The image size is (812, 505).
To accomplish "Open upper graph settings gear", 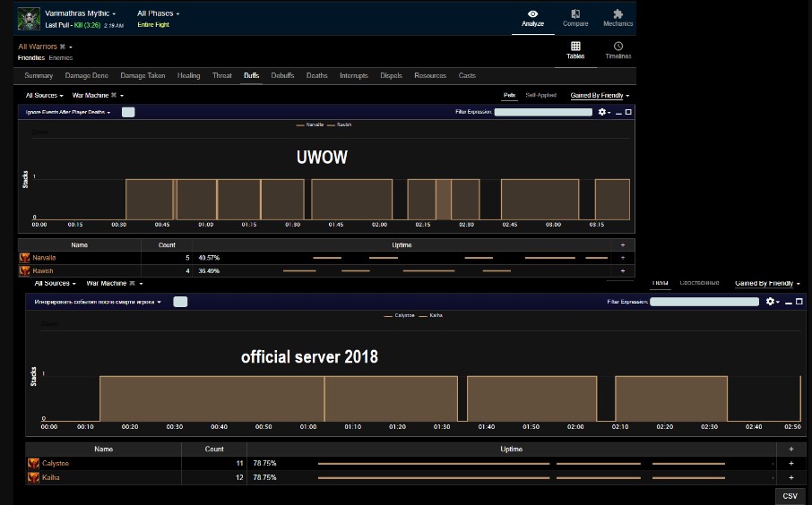I will pyautogui.click(x=602, y=112).
